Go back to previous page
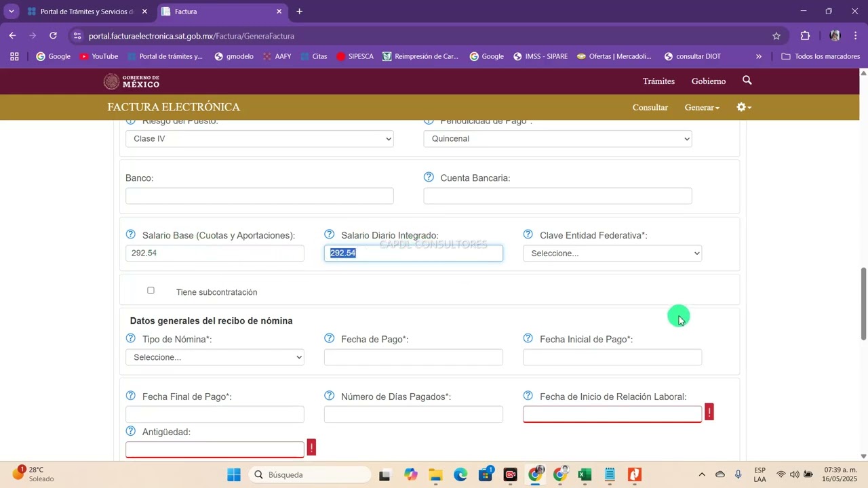This screenshot has height=488, width=868. tap(13, 36)
